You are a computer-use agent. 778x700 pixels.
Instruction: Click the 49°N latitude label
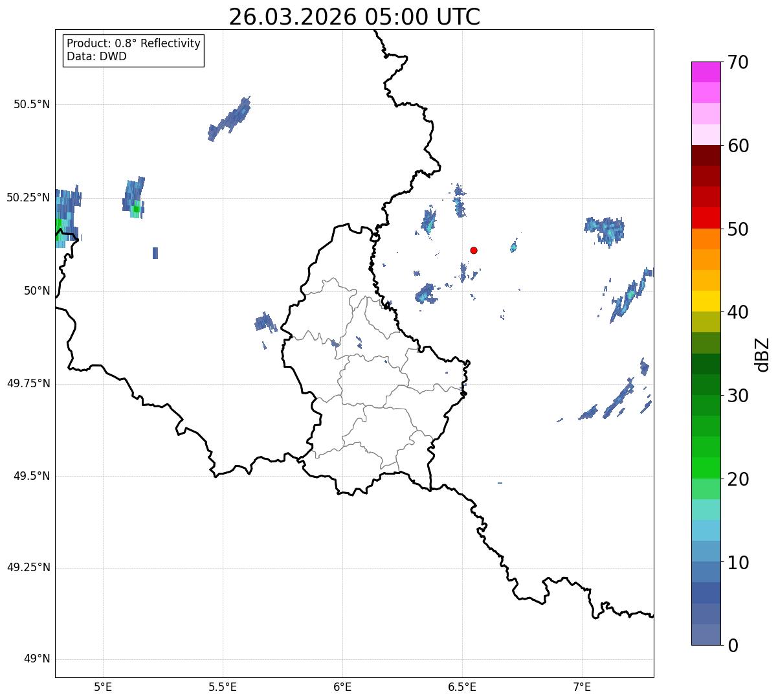point(37,659)
